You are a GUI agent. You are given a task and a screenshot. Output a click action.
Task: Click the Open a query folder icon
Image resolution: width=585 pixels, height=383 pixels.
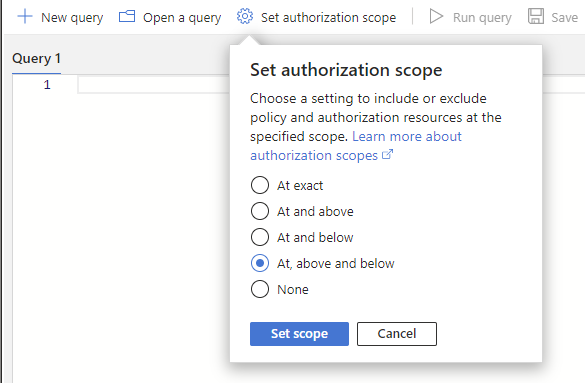[127, 17]
